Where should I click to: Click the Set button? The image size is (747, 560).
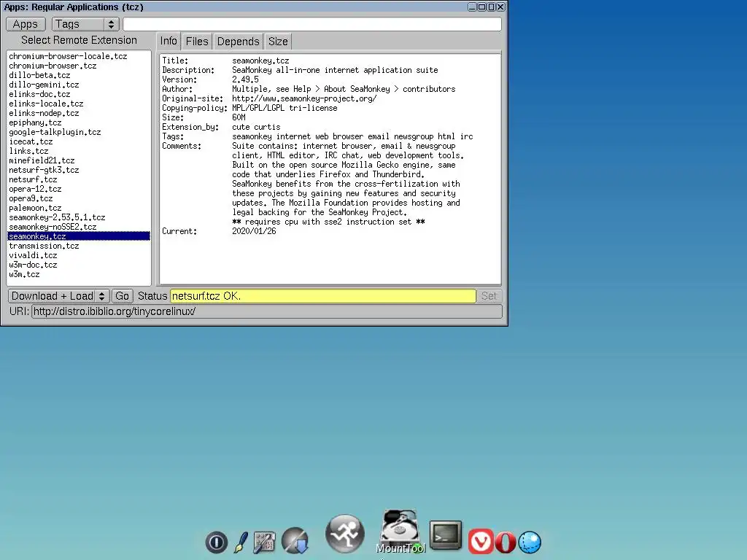pyautogui.click(x=489, y=296)
